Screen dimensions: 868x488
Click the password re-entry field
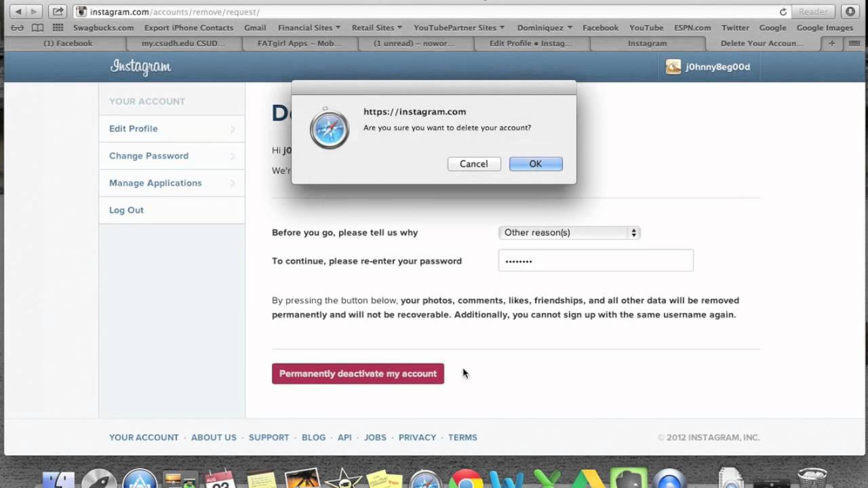pyautogui.click(x=596, y=260)
